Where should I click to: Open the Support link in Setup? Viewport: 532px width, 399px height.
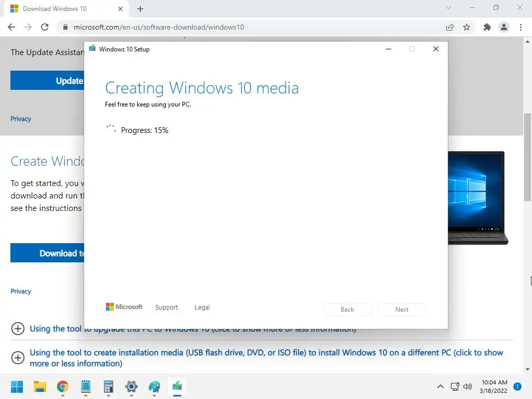tap(167, 308)
